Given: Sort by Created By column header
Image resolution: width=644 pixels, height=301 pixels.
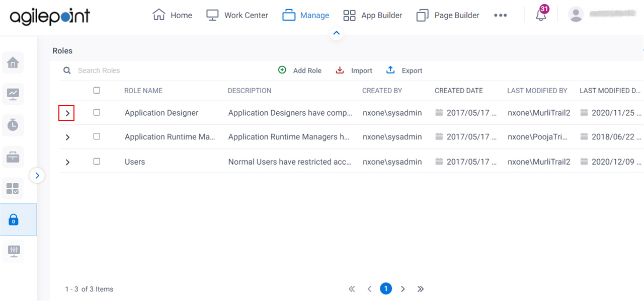Looking at the screenshot, I should [382, 91].
